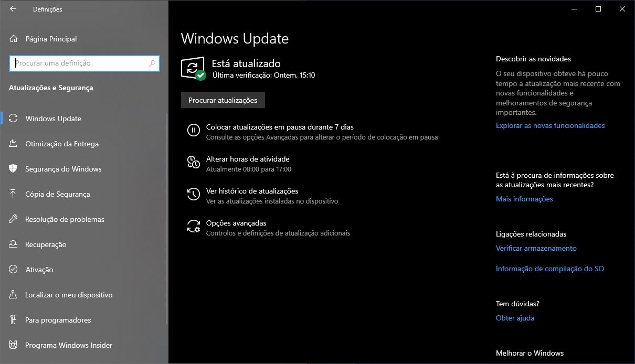Minimize the Definições window
The width and height of the screenshot is (635, 364).
574,9
